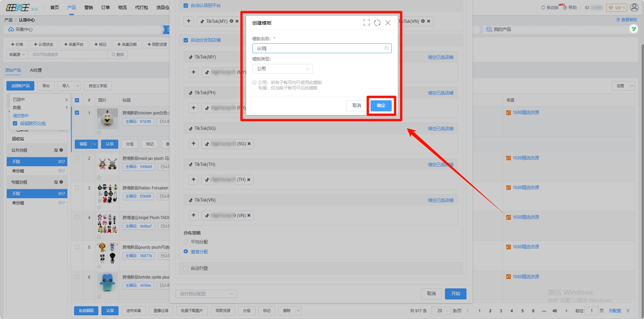The image size is (644, 319).
Task: Open the 20 条/页 page size dropdown
Action: [x=442, y=311]
